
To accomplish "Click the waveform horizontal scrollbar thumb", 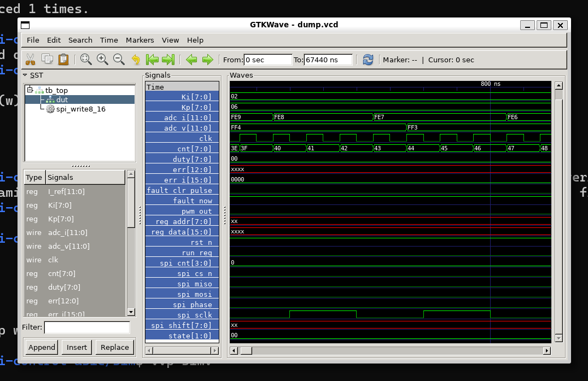I will [246, 350].
